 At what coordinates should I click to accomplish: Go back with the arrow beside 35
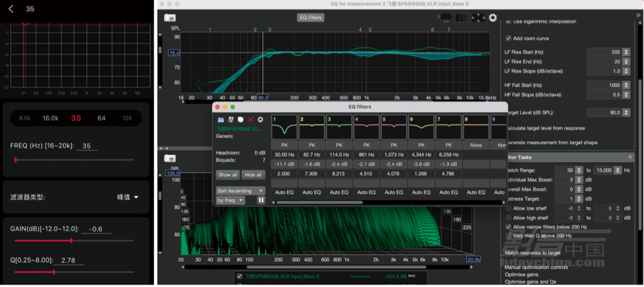[11, 9]
